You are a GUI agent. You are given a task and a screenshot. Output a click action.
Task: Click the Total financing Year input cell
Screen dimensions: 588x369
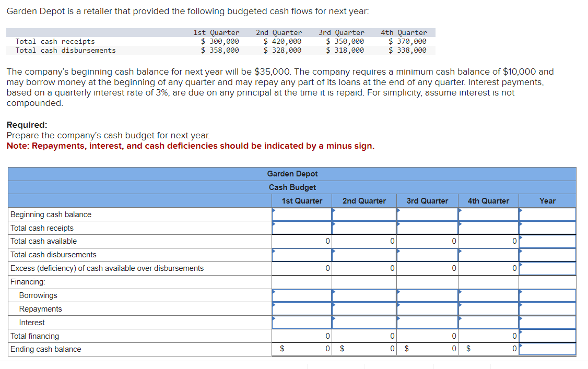(547, 336)
